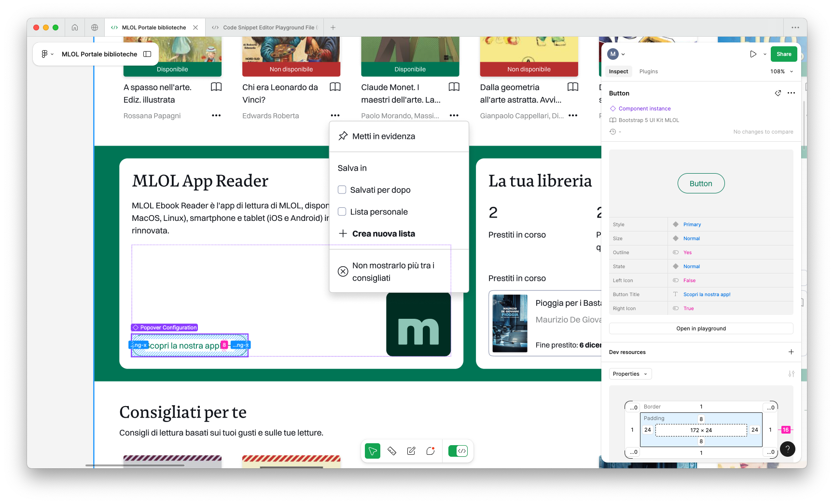Toggle the sidebar panel layout icon
The height and width of the screenshot is (504, 834).
148,54
